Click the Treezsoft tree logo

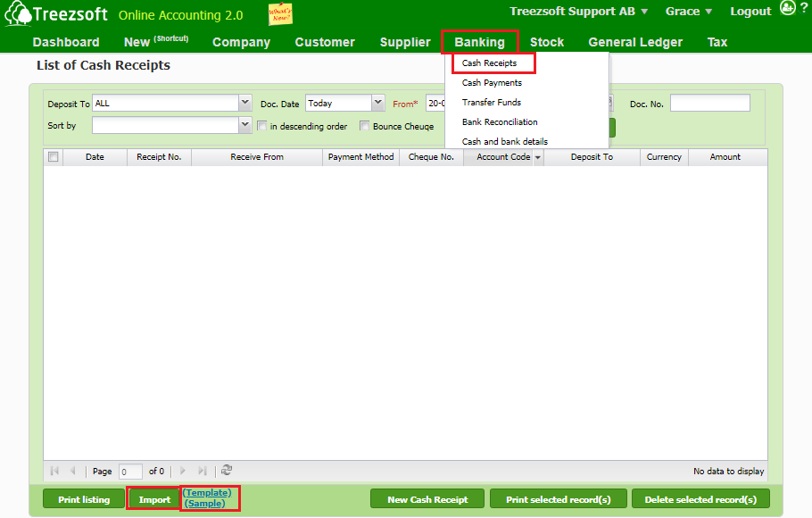coord(18,15)
